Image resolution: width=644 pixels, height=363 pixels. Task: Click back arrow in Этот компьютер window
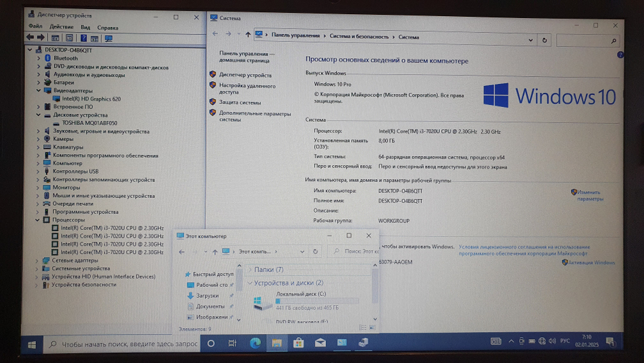click(x=182, y=251)
